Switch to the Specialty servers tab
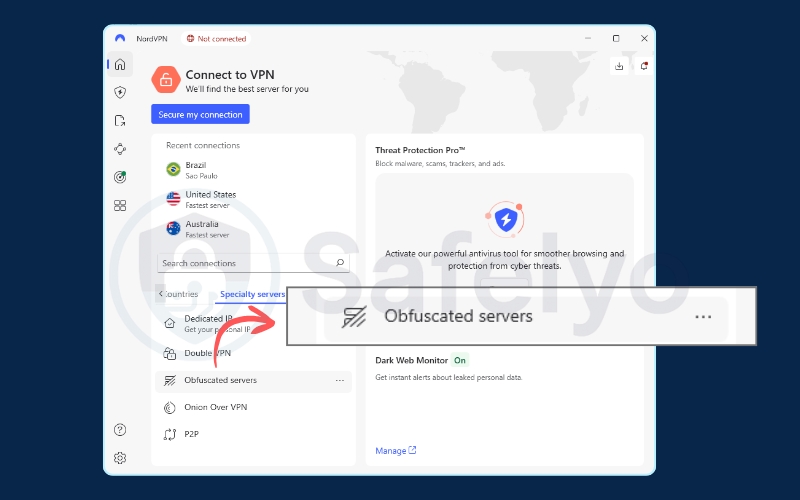The width and height of the screenshot is (800, 500). [x=251, y=295]
